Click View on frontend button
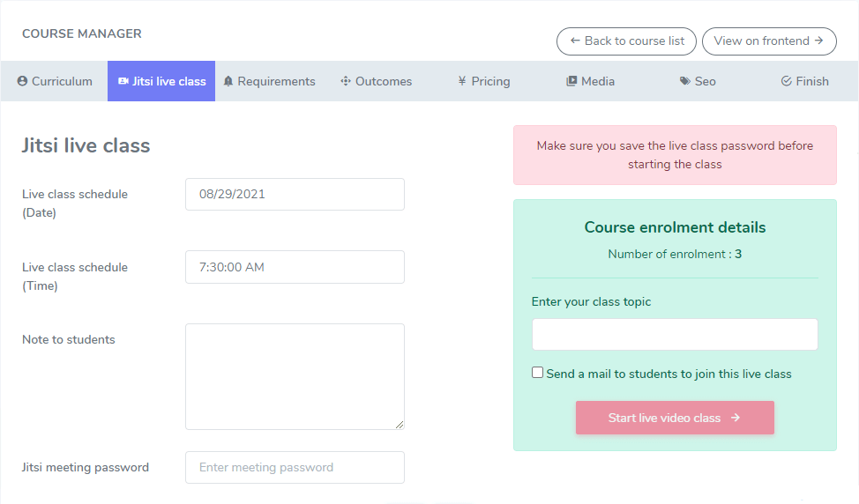Screen dimensions: 859x504 (x=769, y=41)
